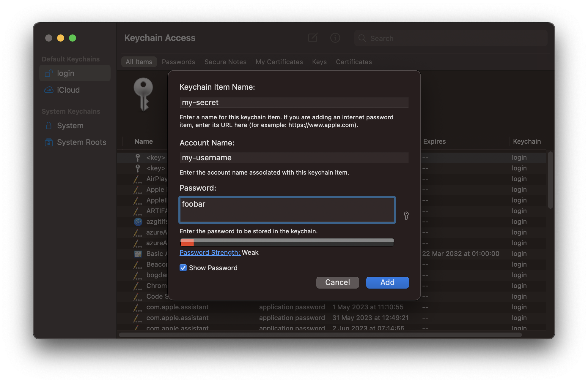
Task: Select the login keychain
Action: pyautogui.click(x=75, y=73)
